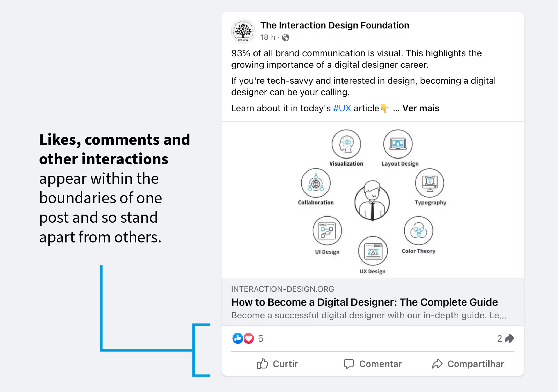The width and height of the screenshot is (558, 392).
Task: Open the #UX hashtag link
Action: point(342,108)
